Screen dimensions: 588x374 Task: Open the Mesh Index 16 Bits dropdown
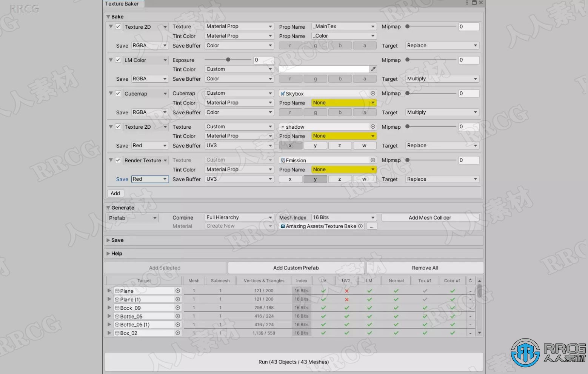point(344,217)
